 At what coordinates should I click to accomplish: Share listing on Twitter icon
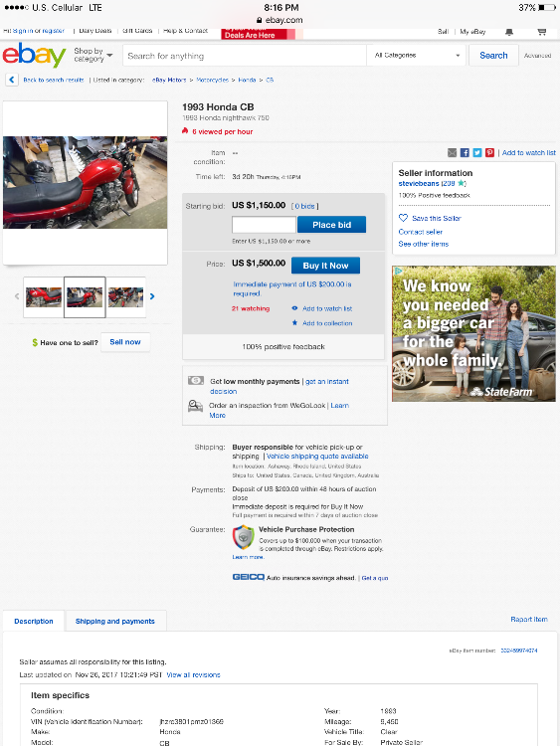(x=477, y=153)
